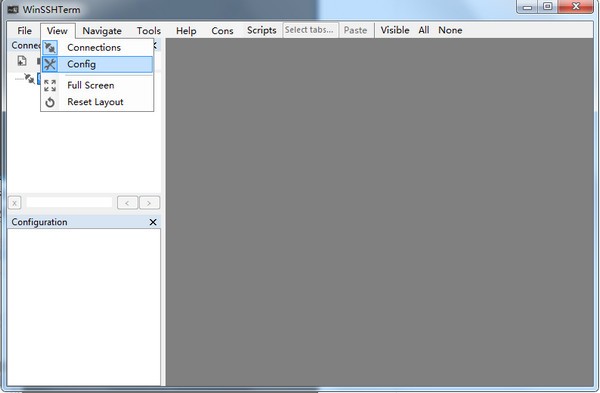Go to next search result arrow
Viewport: 600px width, 393px height.
coord(149,203)
